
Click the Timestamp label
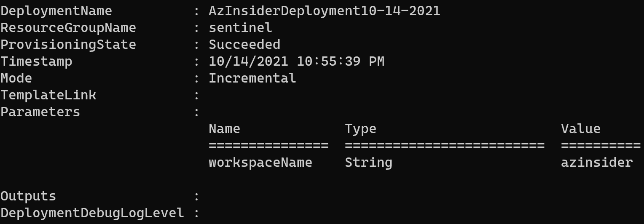[x=37, y=61]
